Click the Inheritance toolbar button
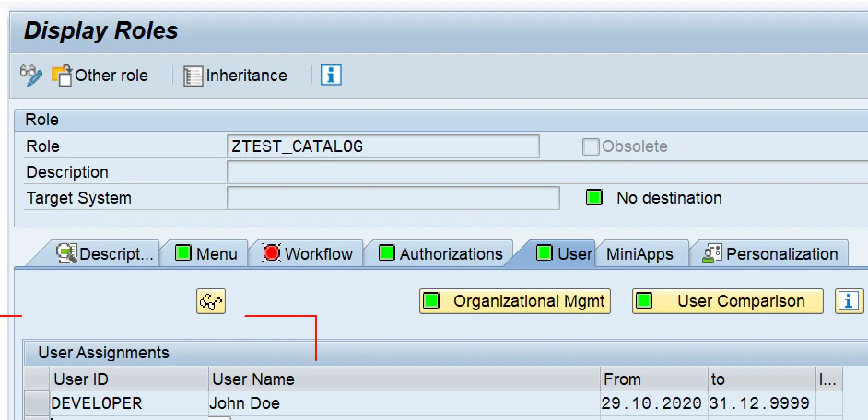 [235, 76]
